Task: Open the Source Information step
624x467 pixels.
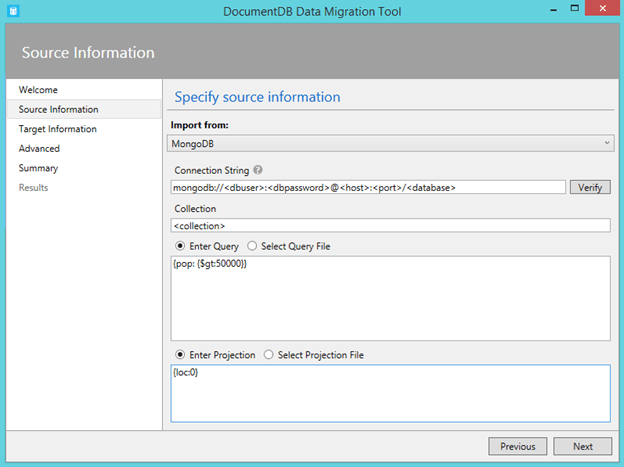Action: pos(58,109)
